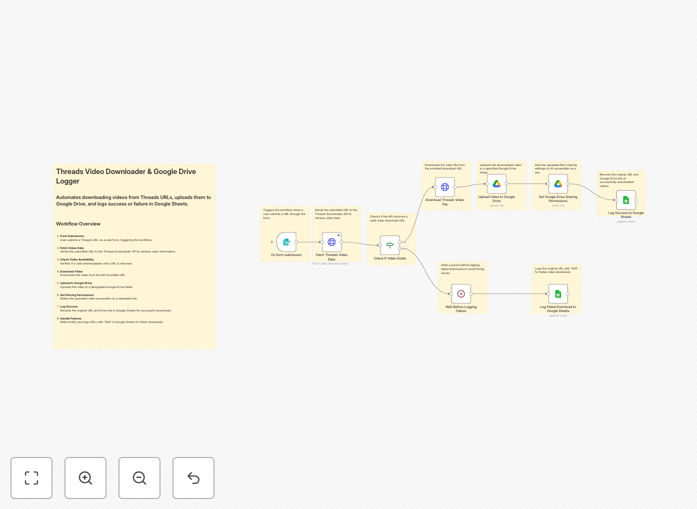
Task: Click output connector of On form submission node
Action: (296, 242)
